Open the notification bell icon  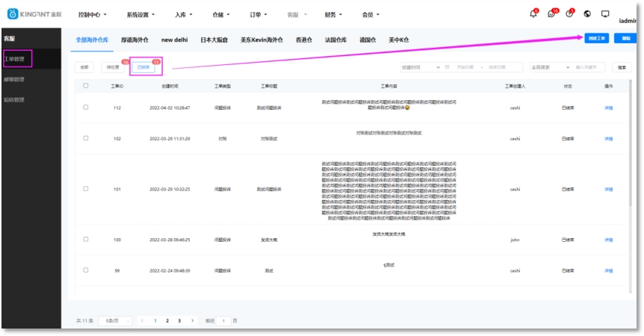pyautogui.click(x=533, y=14)
